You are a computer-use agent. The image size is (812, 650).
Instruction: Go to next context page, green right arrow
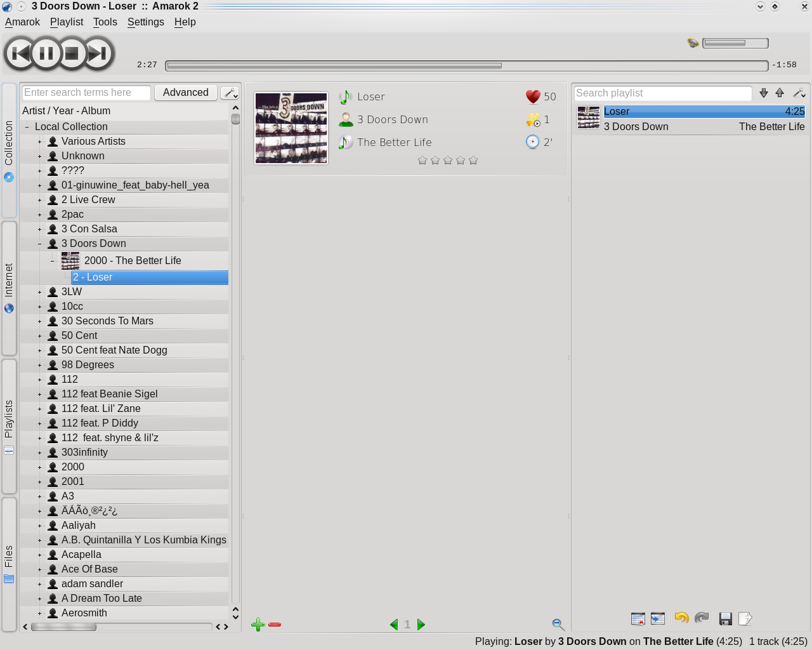[x=421, y=625]
